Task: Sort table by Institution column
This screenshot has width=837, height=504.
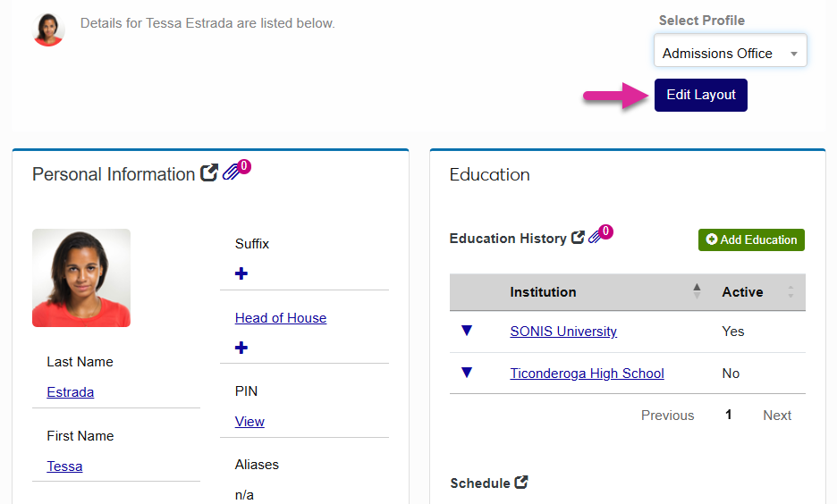Action: point(697,291)
